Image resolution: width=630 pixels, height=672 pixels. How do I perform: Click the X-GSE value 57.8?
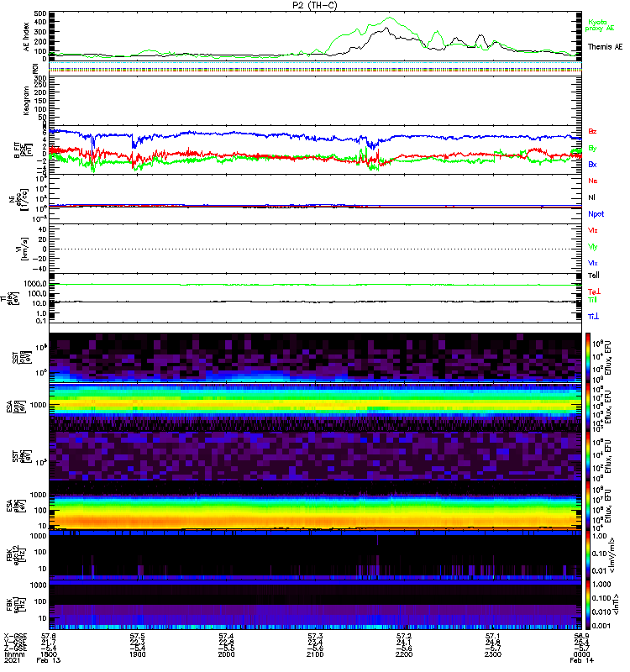(x=49, y=636)
